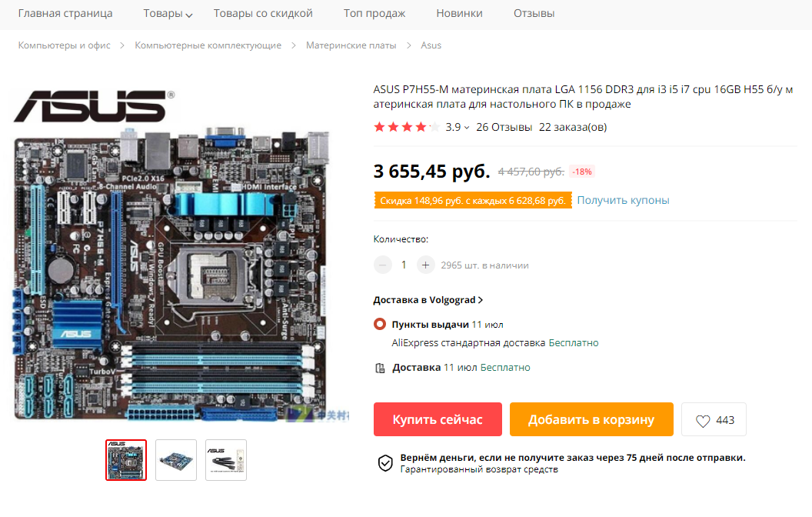This screenshot has width=812, height=517.
Task: Click the star rating icons
Action: pos(407,127)
